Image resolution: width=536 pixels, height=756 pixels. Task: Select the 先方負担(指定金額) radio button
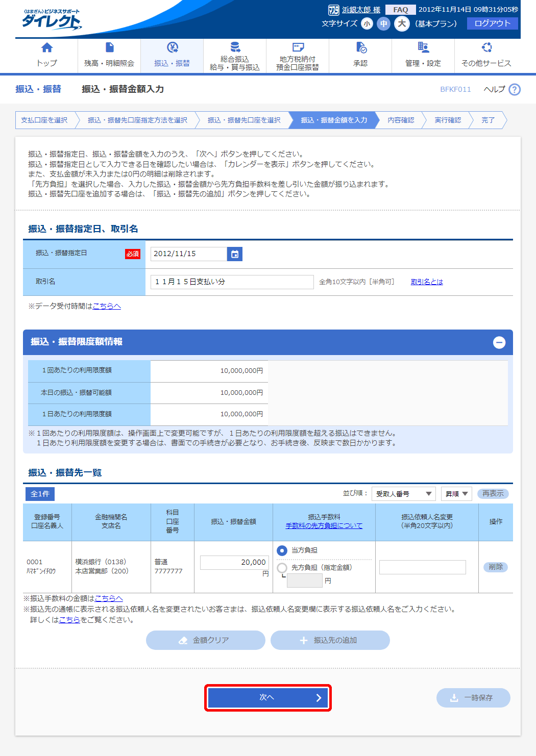click(282, 568)
